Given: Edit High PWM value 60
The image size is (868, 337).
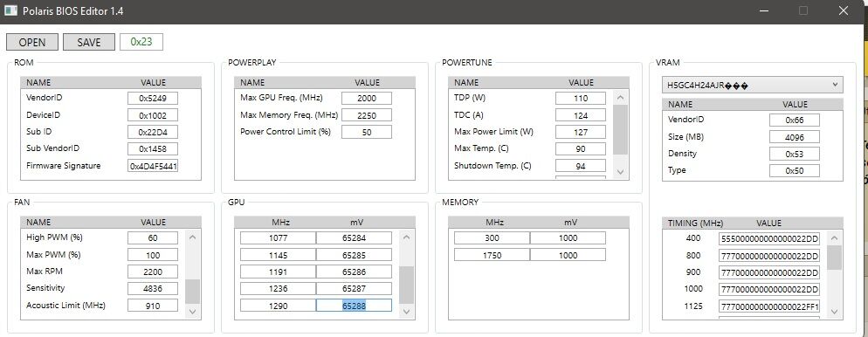Looking at the screenshot, I should 153,238.
